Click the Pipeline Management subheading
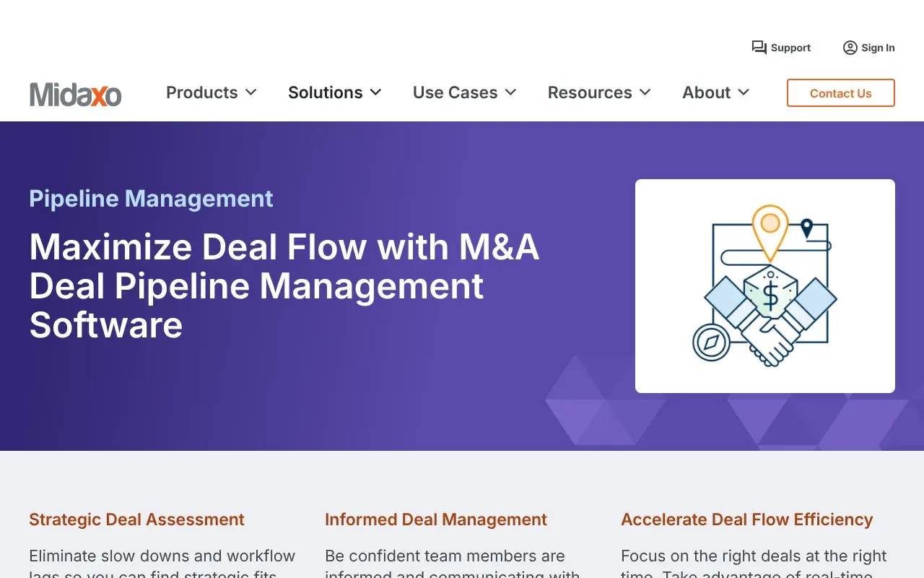This screenshot has width=924, height=578. point(151,199)
